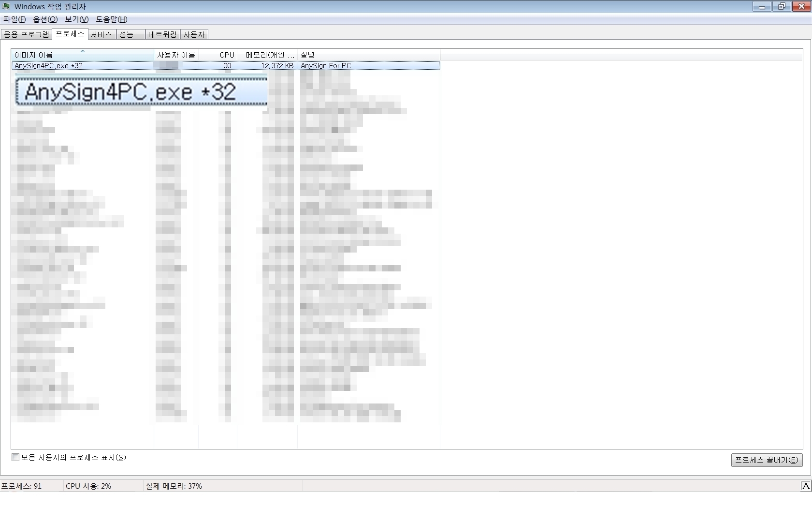Switch to the 네트워킹 tab
The width and height of the screenshot is (812, 508).
[x=162, y=34]
